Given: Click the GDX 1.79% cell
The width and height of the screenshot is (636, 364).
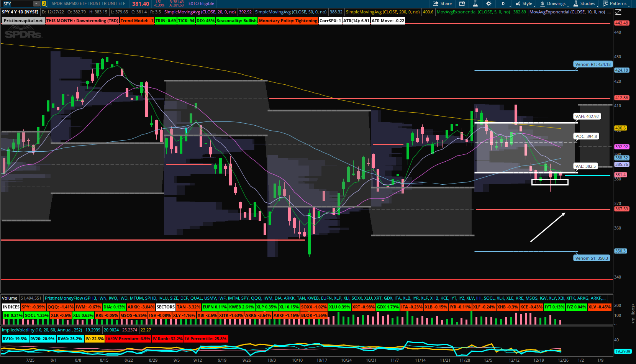Looking at the screenshot, I should [x=388, y=307].
